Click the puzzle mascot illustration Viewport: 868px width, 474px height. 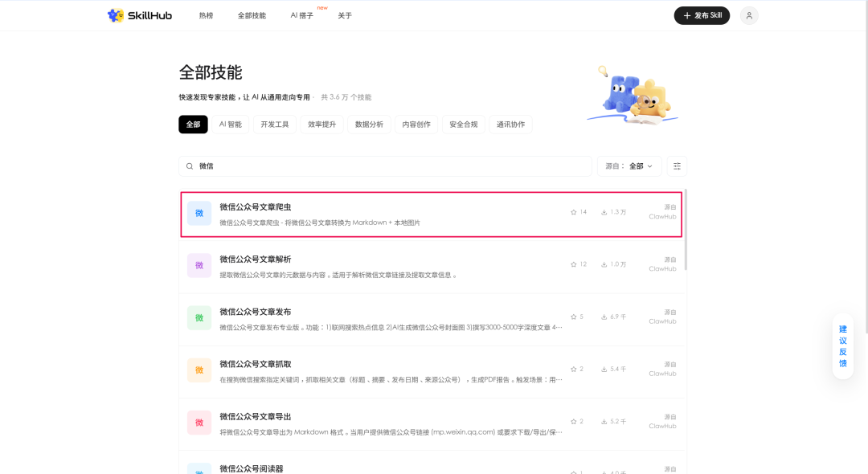coord(633,95)
